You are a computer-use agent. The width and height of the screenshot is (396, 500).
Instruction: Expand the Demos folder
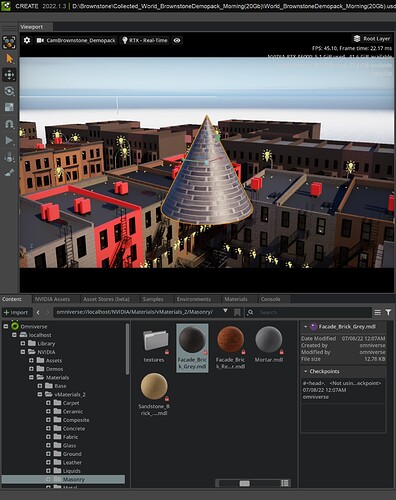tap(31, 369)
